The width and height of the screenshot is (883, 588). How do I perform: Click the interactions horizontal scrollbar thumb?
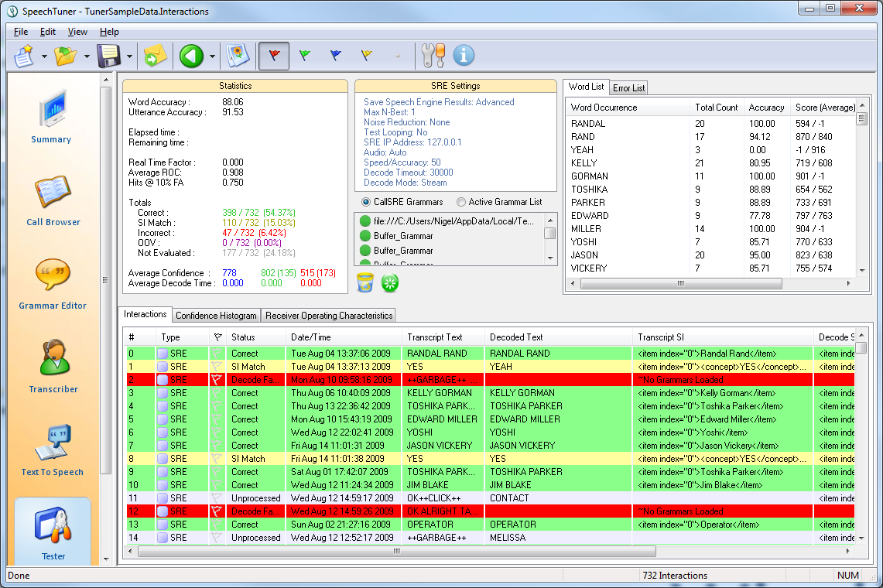397,551
